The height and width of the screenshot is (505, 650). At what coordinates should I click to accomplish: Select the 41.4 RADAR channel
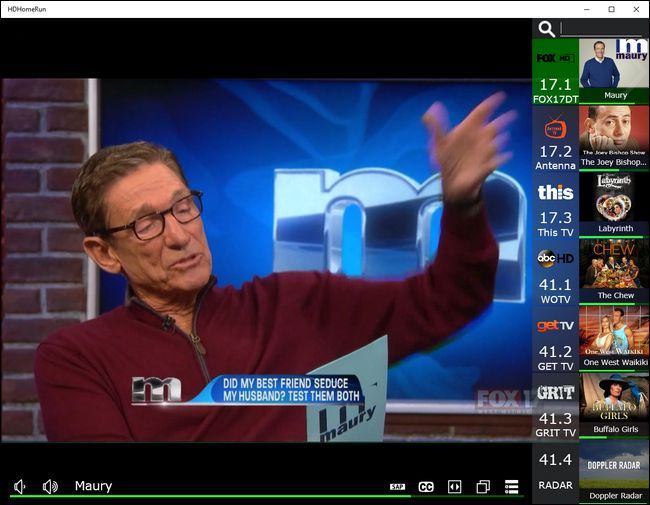(555, 472)
